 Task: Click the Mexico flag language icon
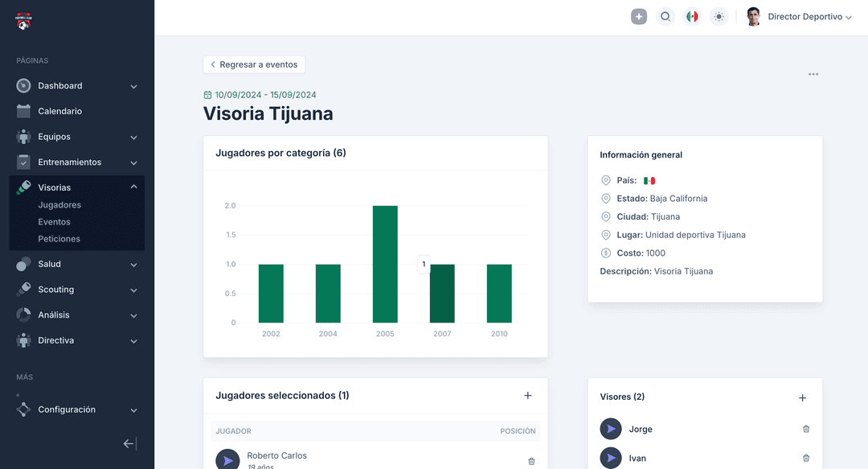click(692, 16)
